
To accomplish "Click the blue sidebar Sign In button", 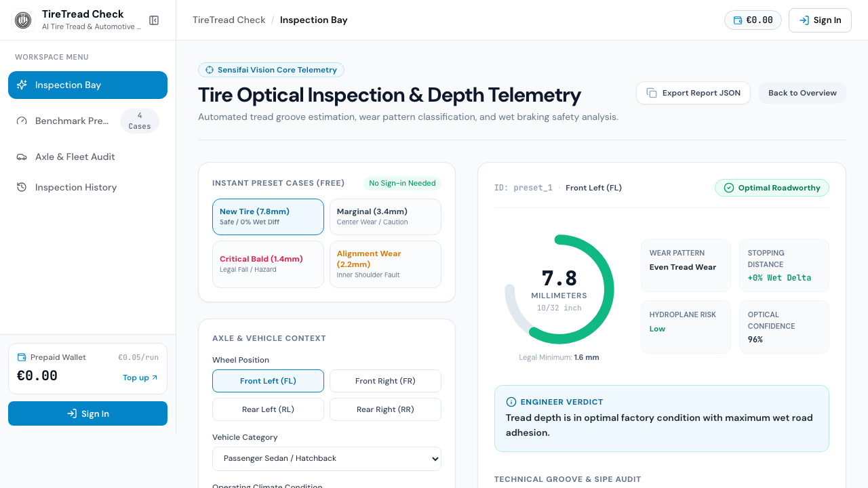I will point(87,413).
